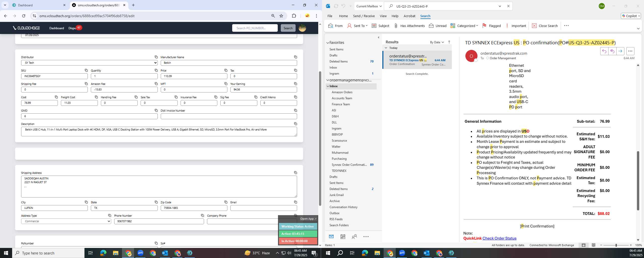
Task: Click zoom out minus on Outlook statusbar
Action: pos(601,245)
